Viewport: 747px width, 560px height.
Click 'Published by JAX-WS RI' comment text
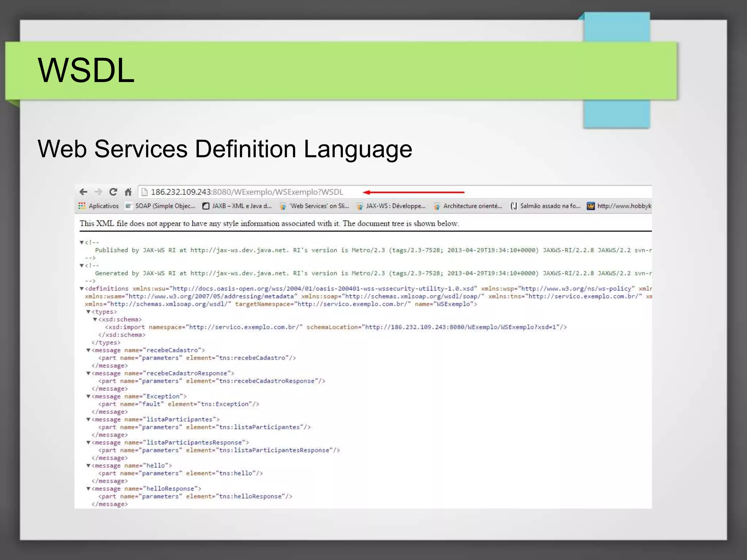click(373, 250)
